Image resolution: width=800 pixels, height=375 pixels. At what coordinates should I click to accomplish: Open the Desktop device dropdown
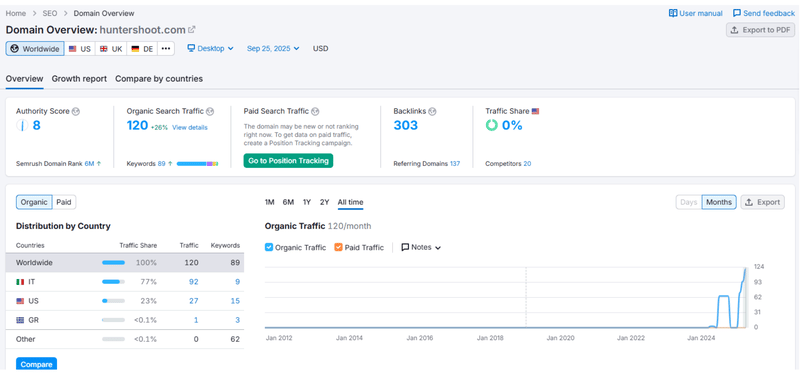[210, 48]
